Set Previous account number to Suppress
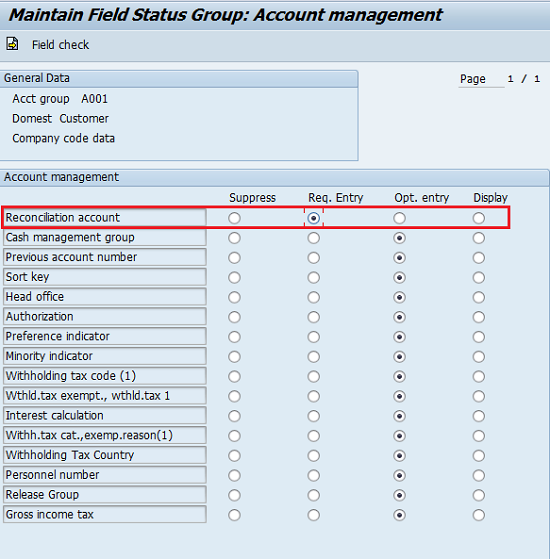The width and height of the screenshot is (550, 559). click(x=234, y=257)
